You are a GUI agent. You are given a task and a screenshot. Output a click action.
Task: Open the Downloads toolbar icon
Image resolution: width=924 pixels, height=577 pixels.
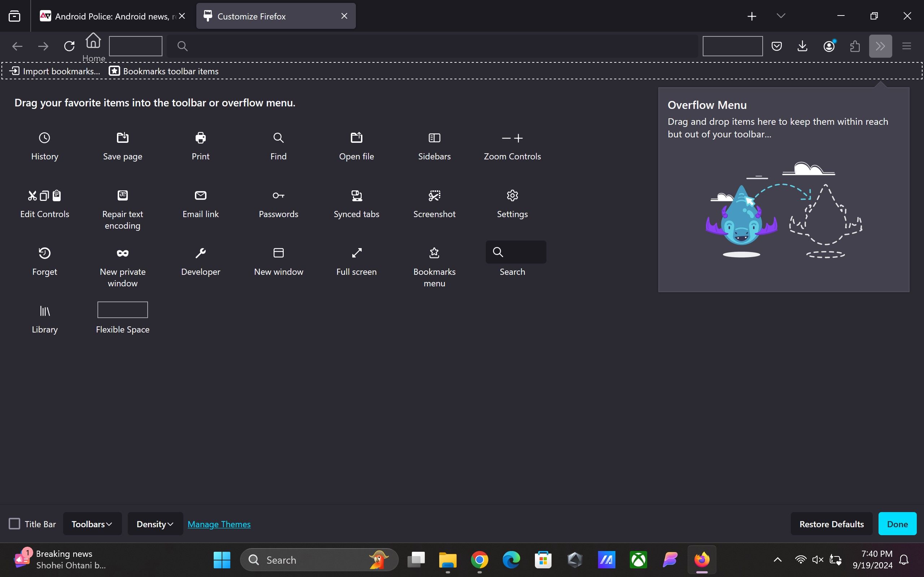(x=802, y=46)
